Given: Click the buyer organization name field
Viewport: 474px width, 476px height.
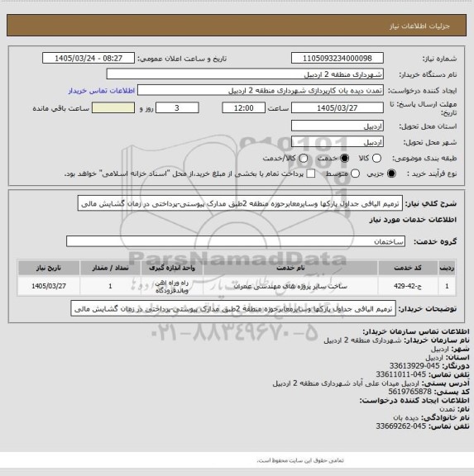Looking at the screenshot, I should pos(245,74).
